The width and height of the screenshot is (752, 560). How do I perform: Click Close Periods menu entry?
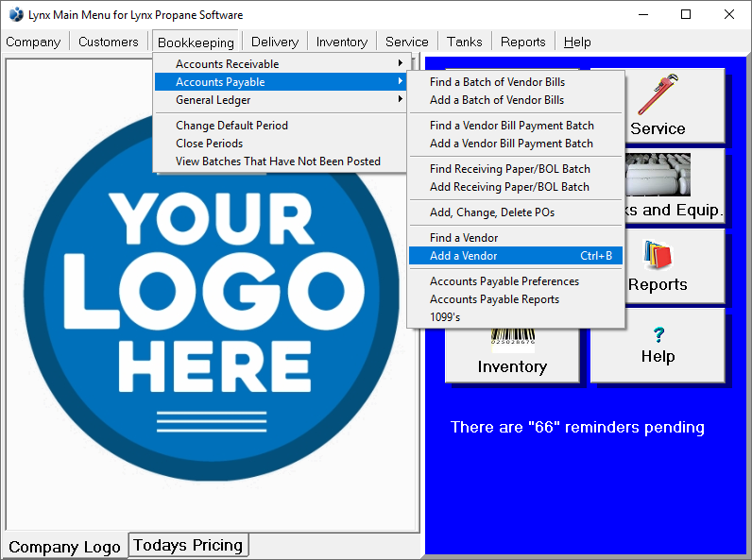[x=209, y=144]
